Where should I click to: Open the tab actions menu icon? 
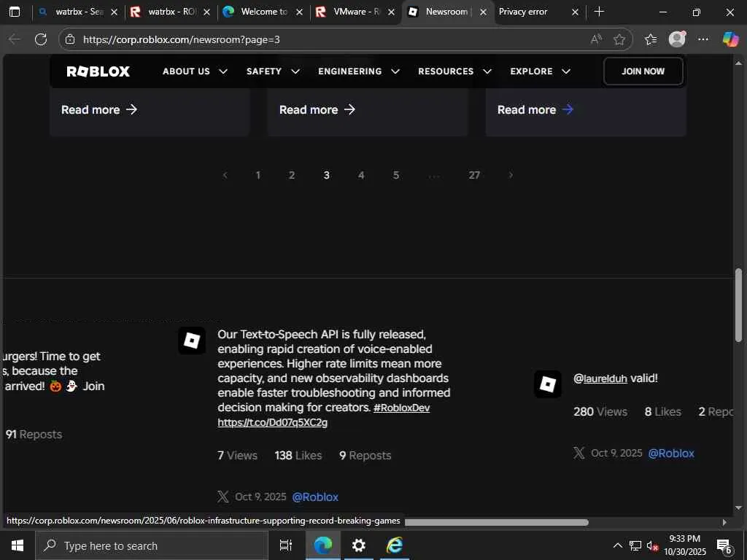point(15,12)
